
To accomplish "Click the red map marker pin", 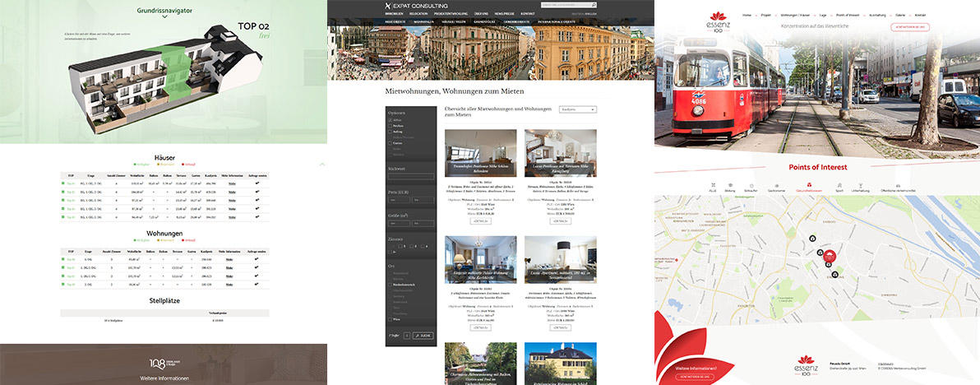I will tap(830, 255).
